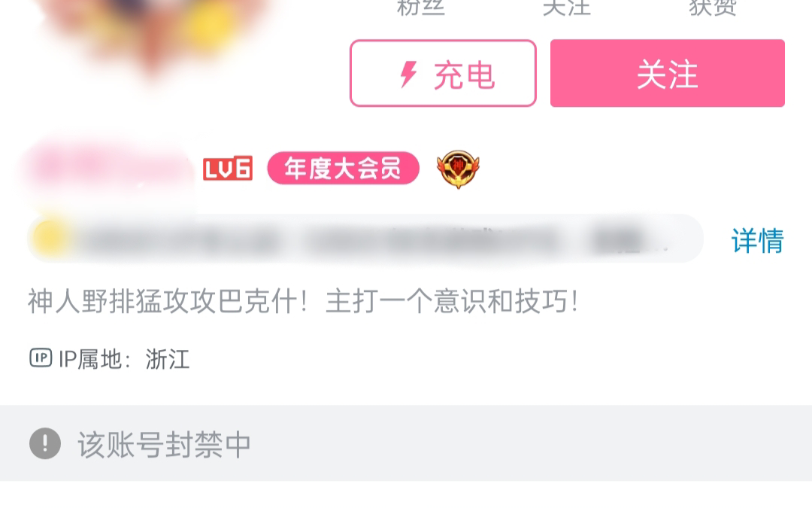
Task: Click the golden 神 medal icon
Action: (x=458, y=169)
